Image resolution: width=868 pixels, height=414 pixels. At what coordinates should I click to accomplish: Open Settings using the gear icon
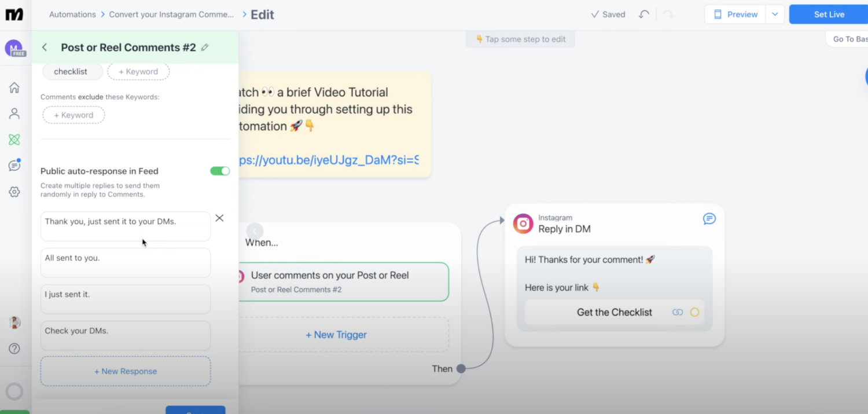tap(14, 191)
